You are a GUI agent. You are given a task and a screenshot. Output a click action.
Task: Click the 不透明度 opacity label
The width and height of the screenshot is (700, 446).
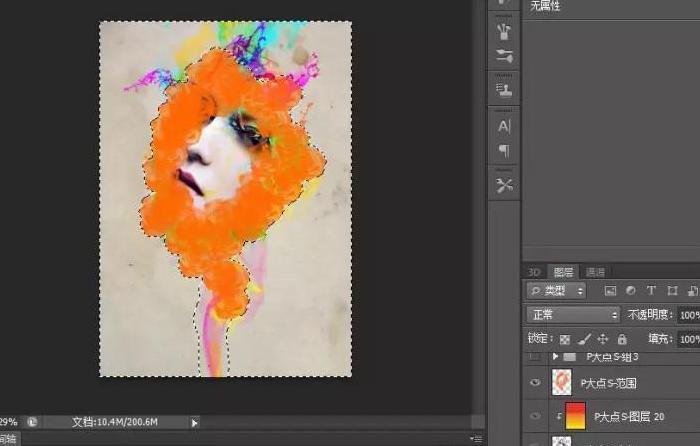(650, 315)
